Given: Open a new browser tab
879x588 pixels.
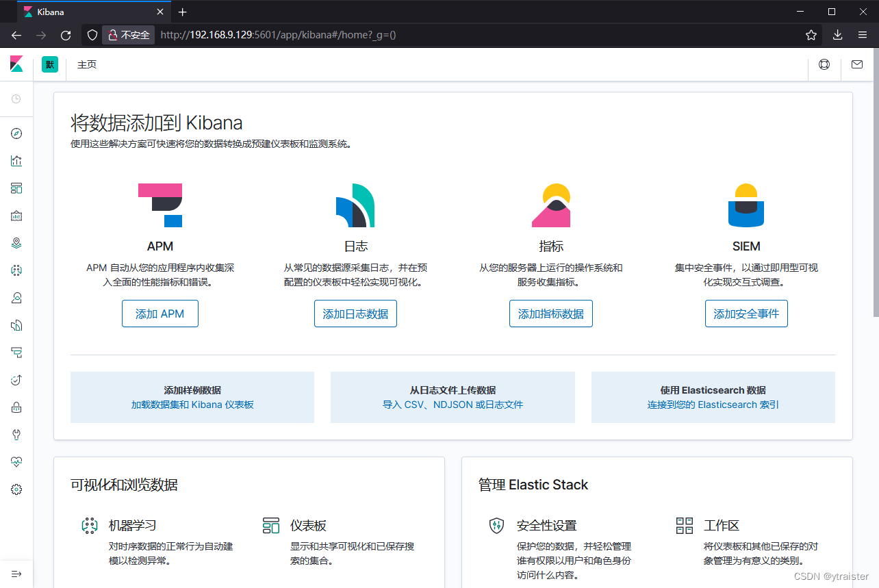Looking at the screenshot, I should (x=182, y=12).
